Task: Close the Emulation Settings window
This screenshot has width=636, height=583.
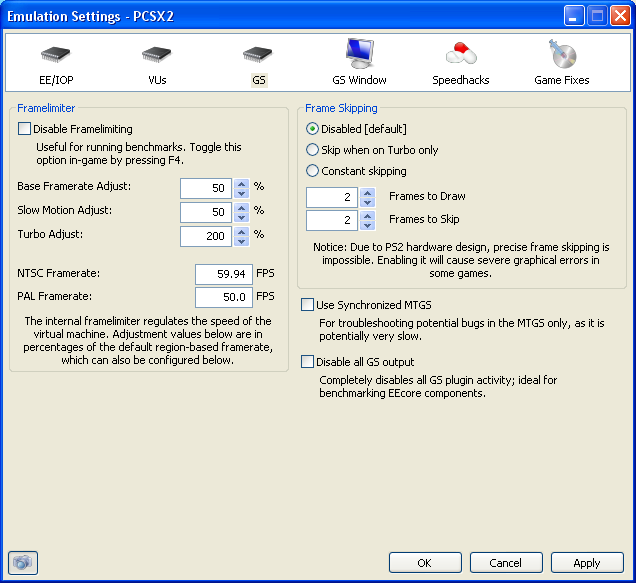Action: 621,16
